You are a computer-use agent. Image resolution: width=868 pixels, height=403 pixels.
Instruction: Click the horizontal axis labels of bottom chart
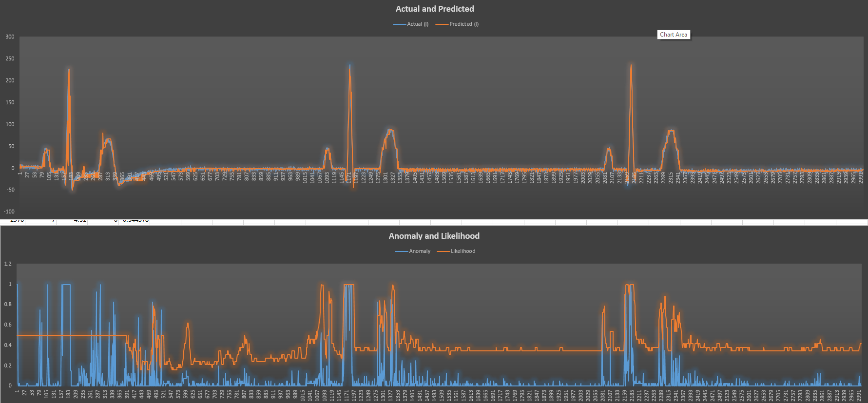[439, 394]
